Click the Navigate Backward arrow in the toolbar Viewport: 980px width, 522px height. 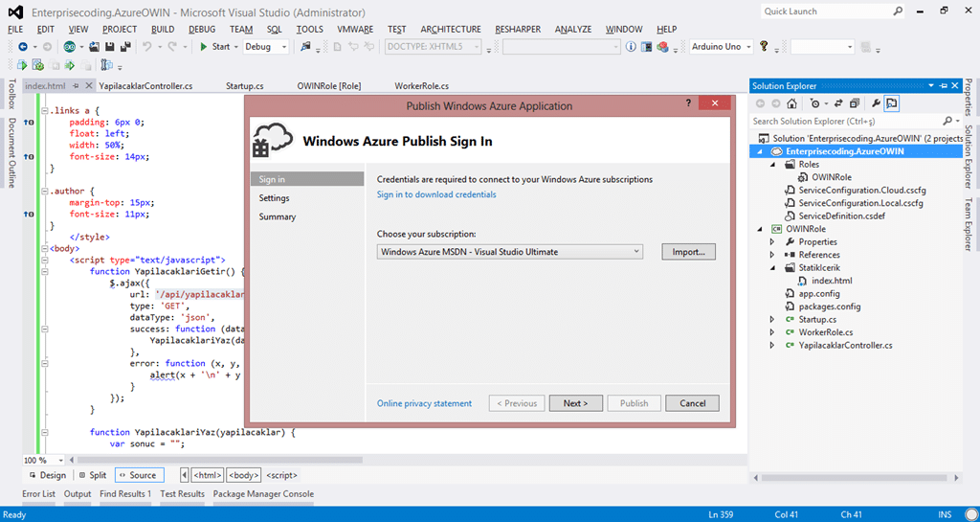pos(23,47)
